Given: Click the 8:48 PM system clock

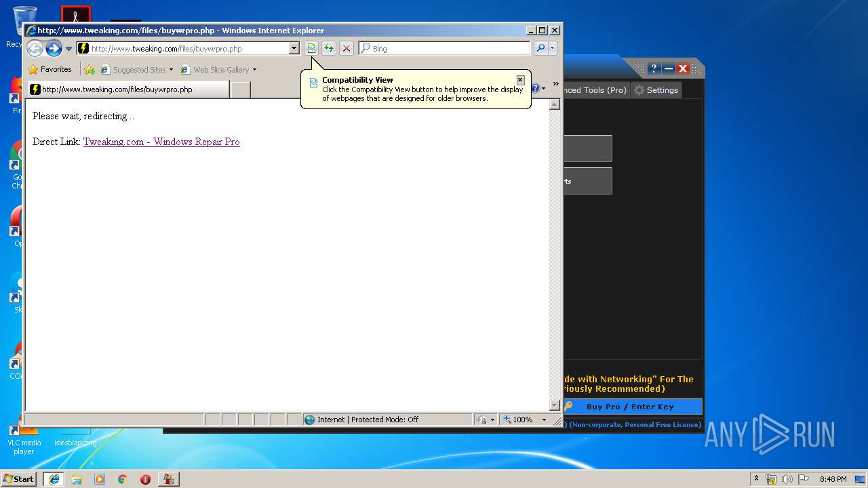Looking at the screenshot, I should coord(833,479).
